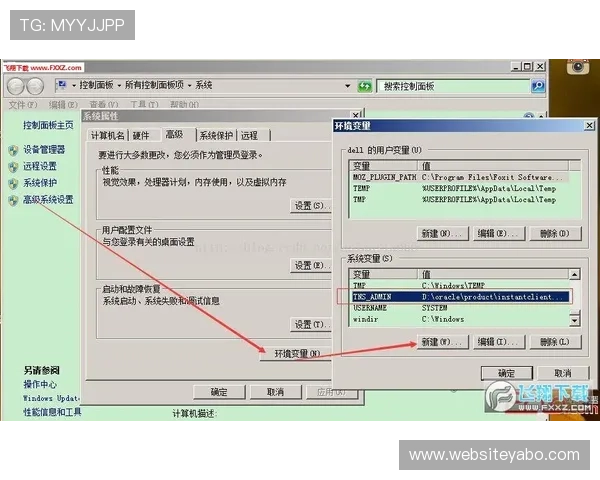Click 新建(W) under system variables
Viewport: 600px width, 480px height.
click(x=443, y=342)
